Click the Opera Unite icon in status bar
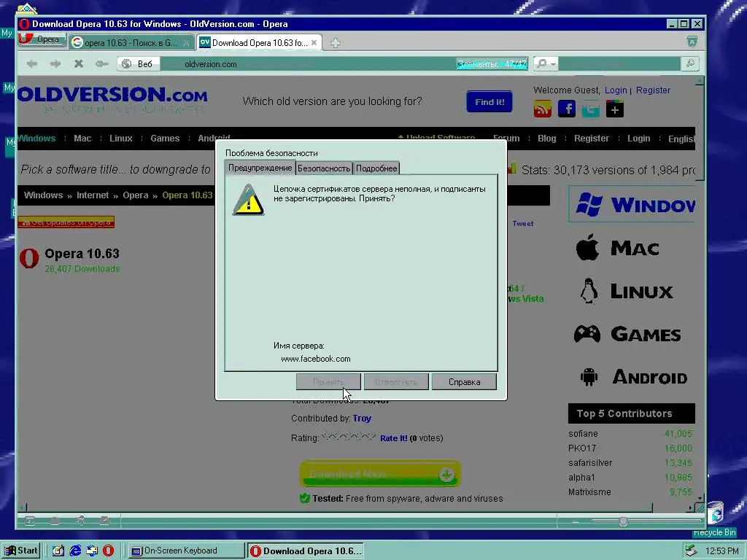 pyautogui.click(x=80, y=521)
